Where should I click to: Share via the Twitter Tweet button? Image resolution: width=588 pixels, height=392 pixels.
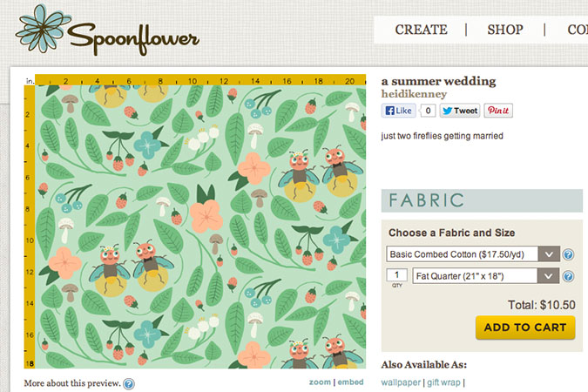tap(460, 111)
